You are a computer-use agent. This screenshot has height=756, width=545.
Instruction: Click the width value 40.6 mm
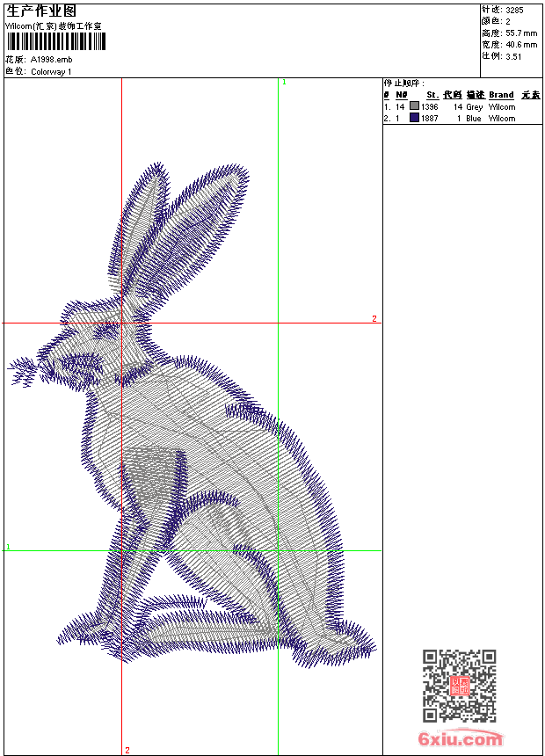click(520, 44)
